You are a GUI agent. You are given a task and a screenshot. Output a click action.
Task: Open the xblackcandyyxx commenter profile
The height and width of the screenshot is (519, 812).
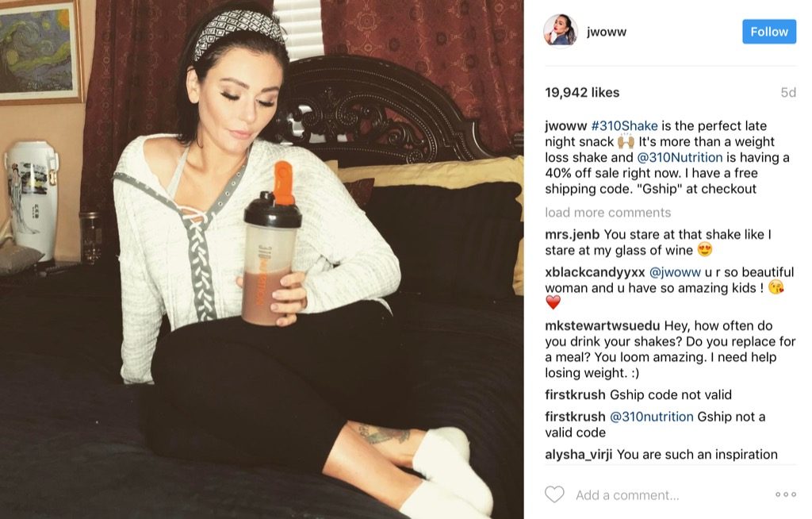pos(595,272)
